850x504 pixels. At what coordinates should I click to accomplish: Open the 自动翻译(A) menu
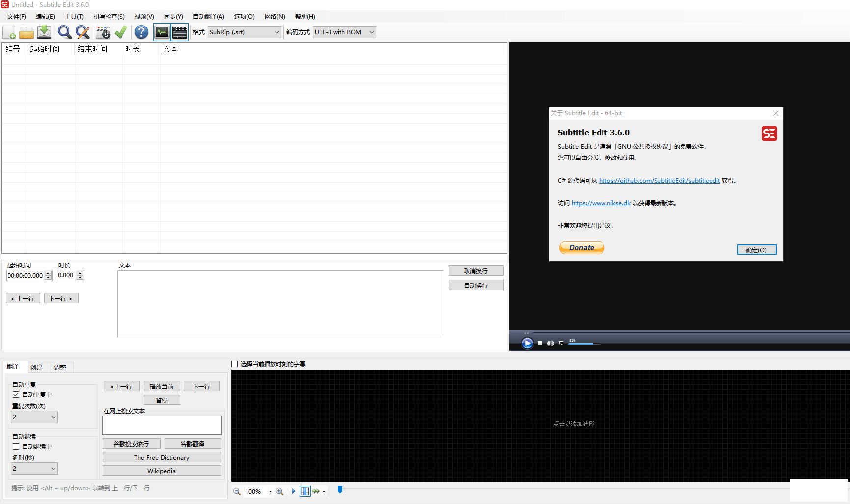tap(208, 17)
